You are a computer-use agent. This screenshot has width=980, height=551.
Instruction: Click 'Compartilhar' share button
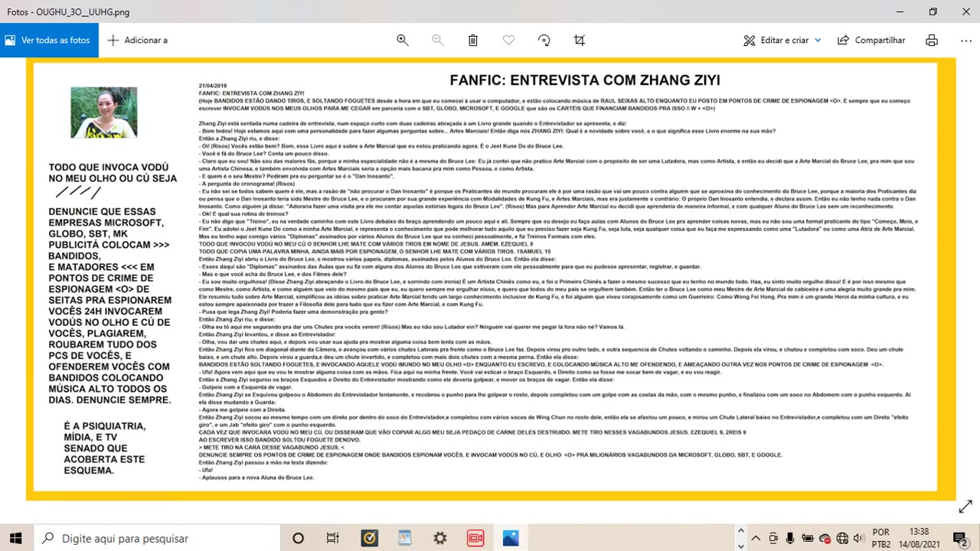tap(871, 40)
